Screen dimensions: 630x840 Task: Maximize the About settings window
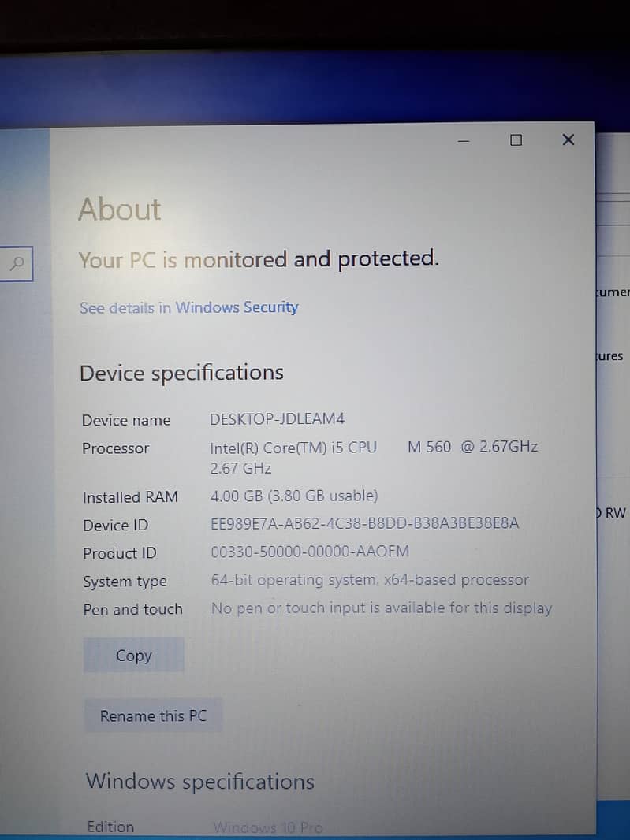(x=516, y=140)
